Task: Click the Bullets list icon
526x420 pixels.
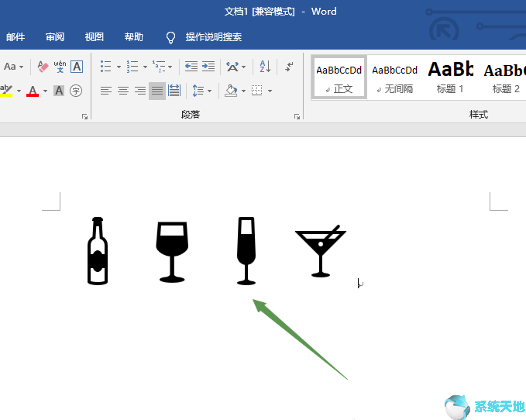Action: [x=105, y=67]
